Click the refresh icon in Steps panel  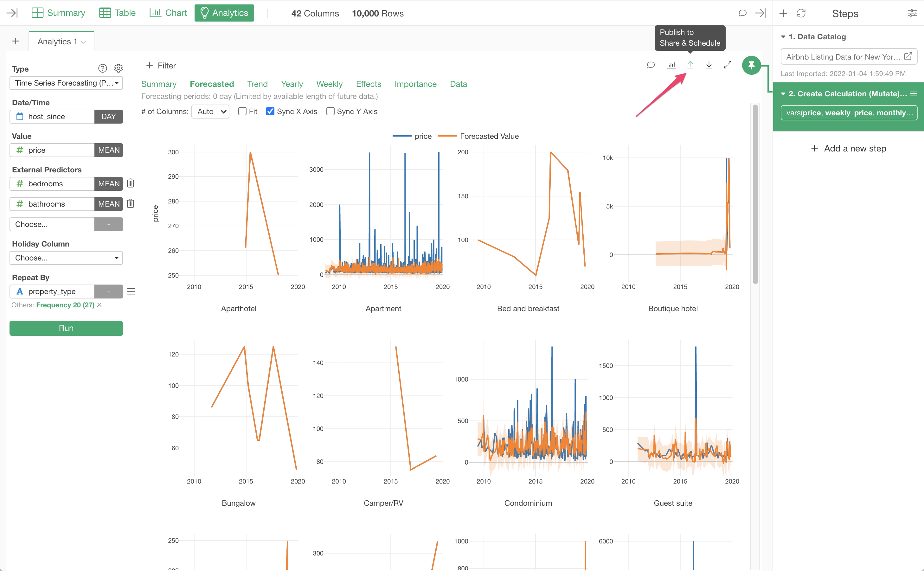(801, 13)
